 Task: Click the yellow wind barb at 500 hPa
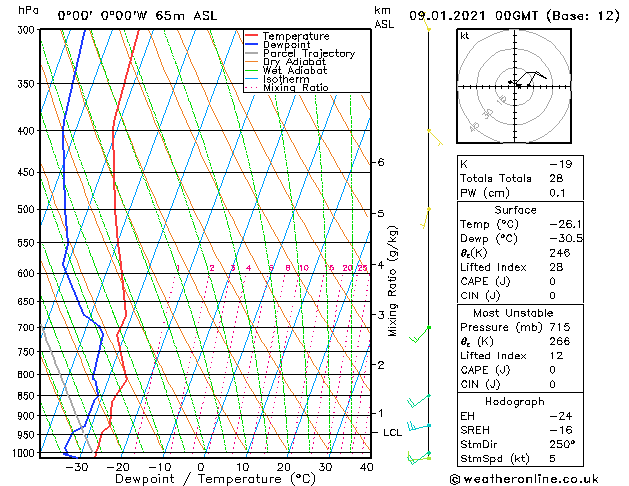pyautogui.click(x=425, y=218)
